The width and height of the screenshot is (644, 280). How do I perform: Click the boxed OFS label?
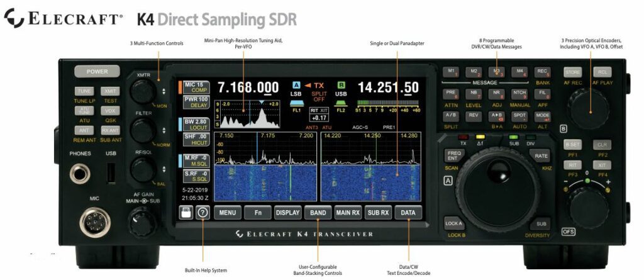point(569,232)
